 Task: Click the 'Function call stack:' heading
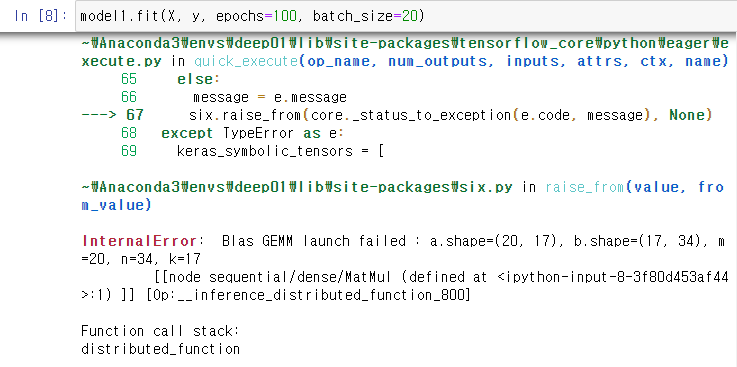[x=161, y=331]
